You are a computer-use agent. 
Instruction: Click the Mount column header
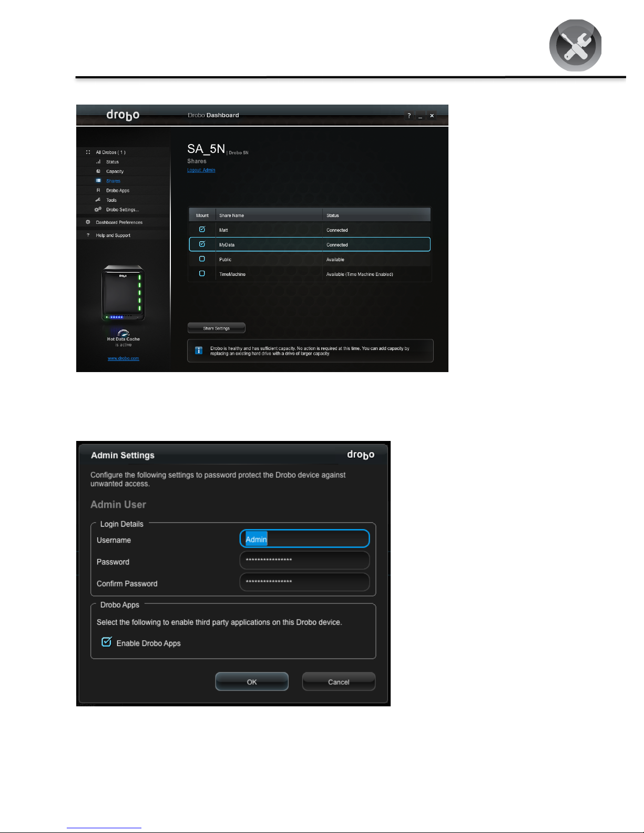click(202, 215)
